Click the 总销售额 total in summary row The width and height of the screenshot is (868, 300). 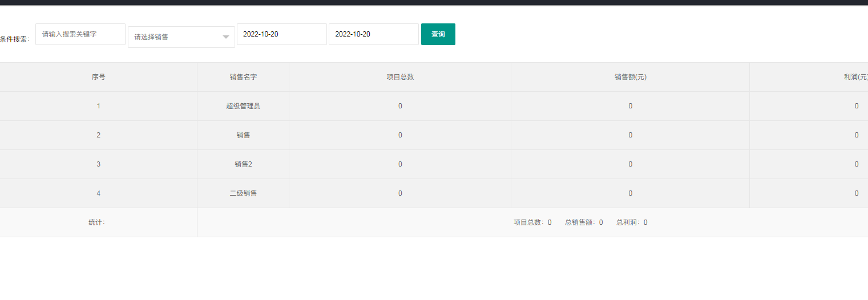pyautogui.click(x=583, y=222)
